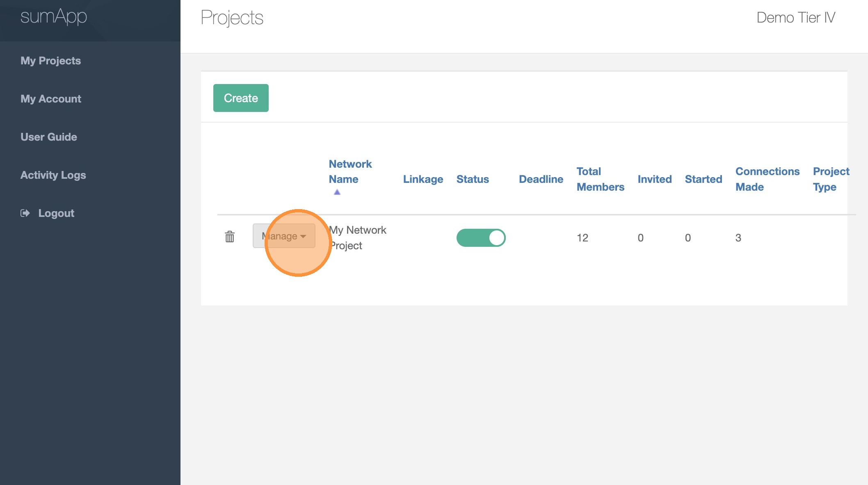Sort by Deadline column header
Viewport: 868px width, 485px height.
tap(541, 179)
